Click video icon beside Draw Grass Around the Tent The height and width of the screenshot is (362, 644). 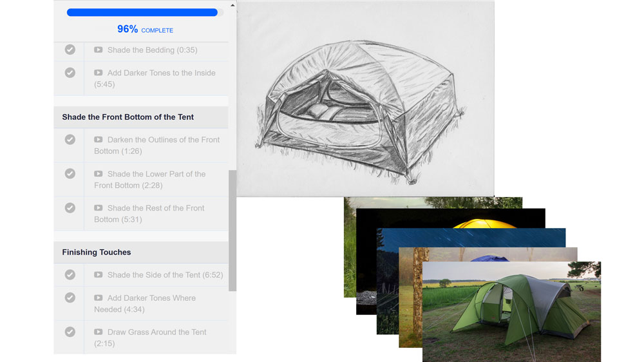tap(98, 332)
